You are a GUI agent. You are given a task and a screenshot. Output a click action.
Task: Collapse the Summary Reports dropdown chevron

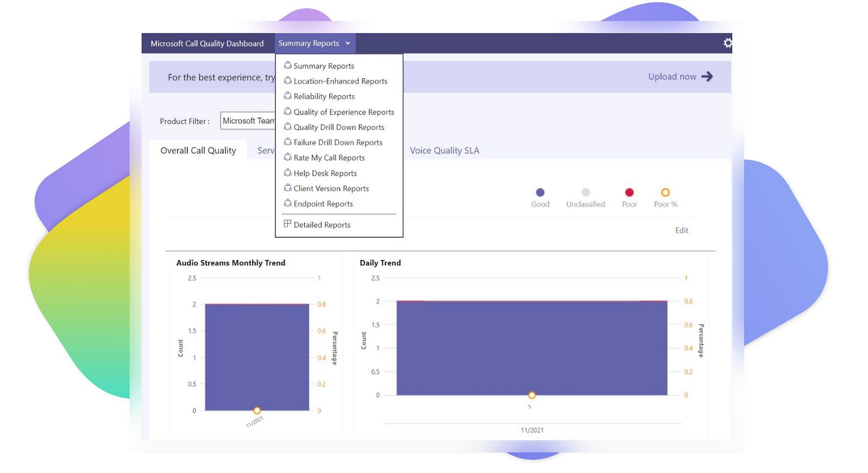(x=348, y=43)
